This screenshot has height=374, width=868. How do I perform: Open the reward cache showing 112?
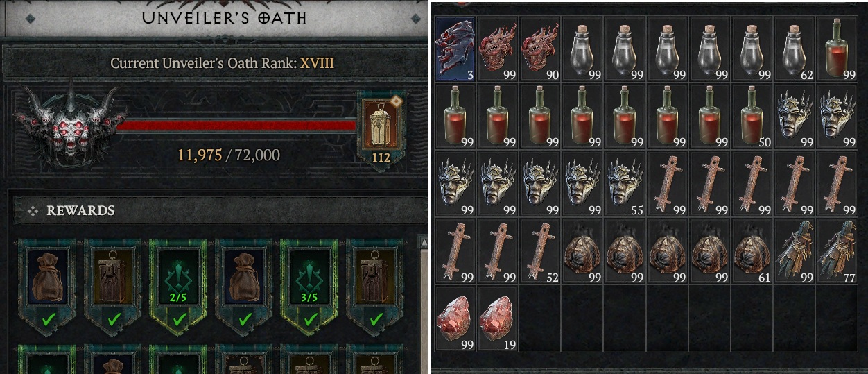point(381,128)
